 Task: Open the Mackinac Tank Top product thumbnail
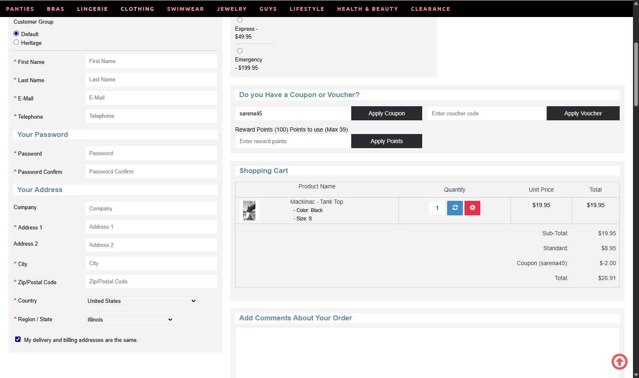[249, 211]
